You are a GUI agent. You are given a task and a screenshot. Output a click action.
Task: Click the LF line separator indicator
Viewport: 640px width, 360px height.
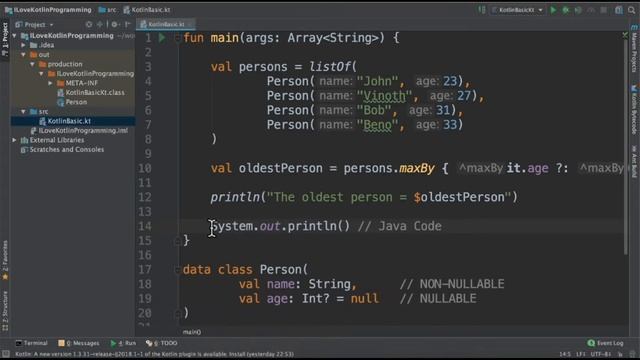pyautogui.click(x=580, y=354)
